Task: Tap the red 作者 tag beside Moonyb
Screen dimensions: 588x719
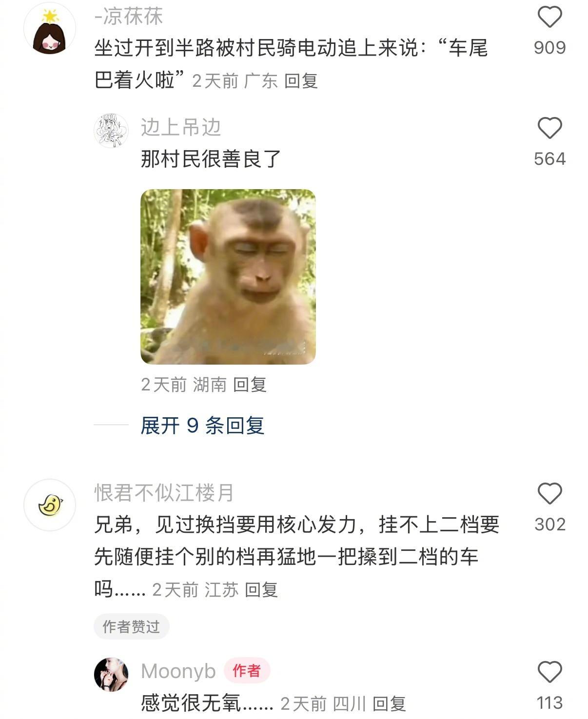Action: (x=247, y=671)
